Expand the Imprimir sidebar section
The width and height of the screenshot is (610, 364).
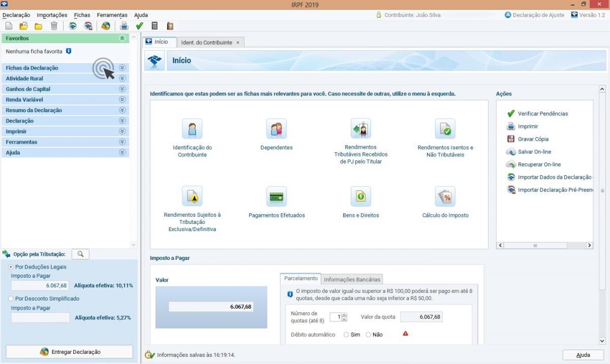click(x=122, y=131)
